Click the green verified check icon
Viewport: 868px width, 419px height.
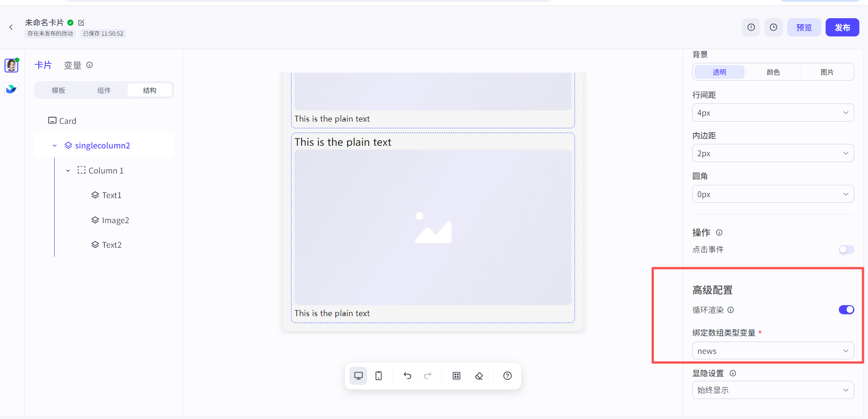(71, 22)
